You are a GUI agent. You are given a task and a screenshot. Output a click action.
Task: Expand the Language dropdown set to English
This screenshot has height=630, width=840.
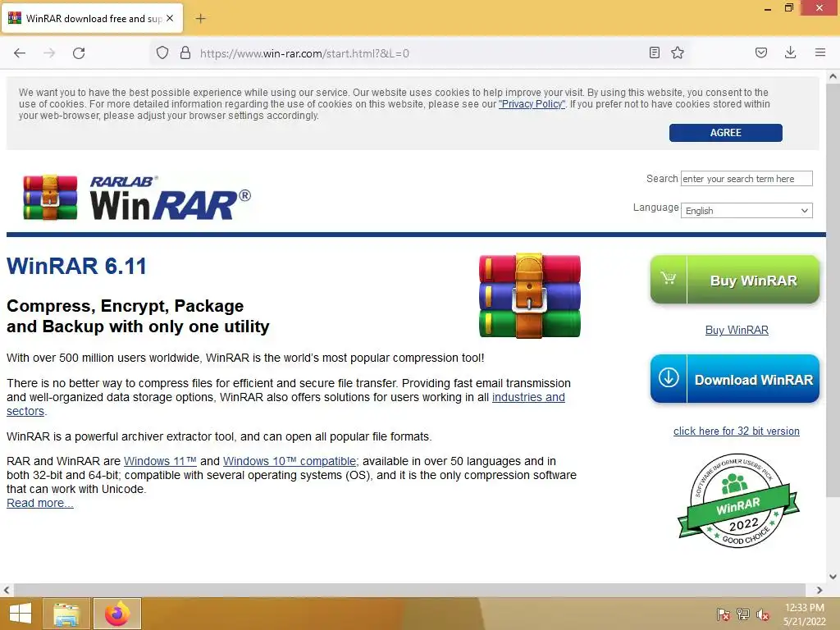click(x=746, y=211)
